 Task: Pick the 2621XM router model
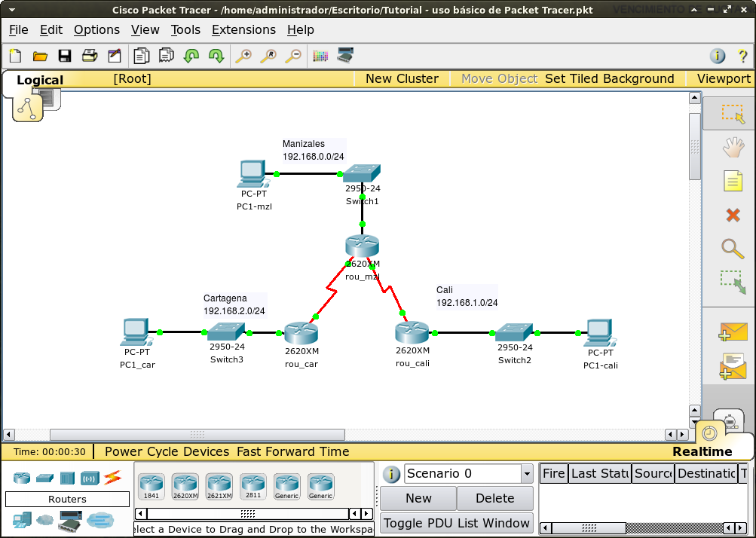coord(219,486)
